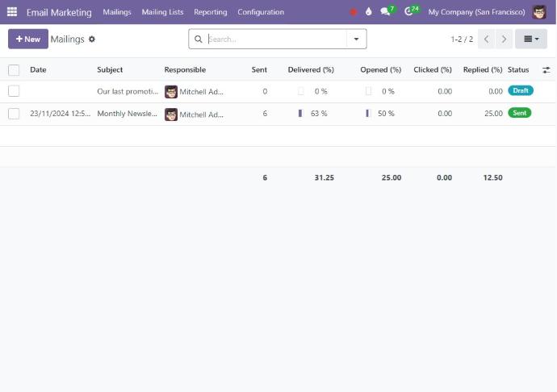Open the Reporting menu
This screenshot has width=557, height=392.
tap(210, 12)
